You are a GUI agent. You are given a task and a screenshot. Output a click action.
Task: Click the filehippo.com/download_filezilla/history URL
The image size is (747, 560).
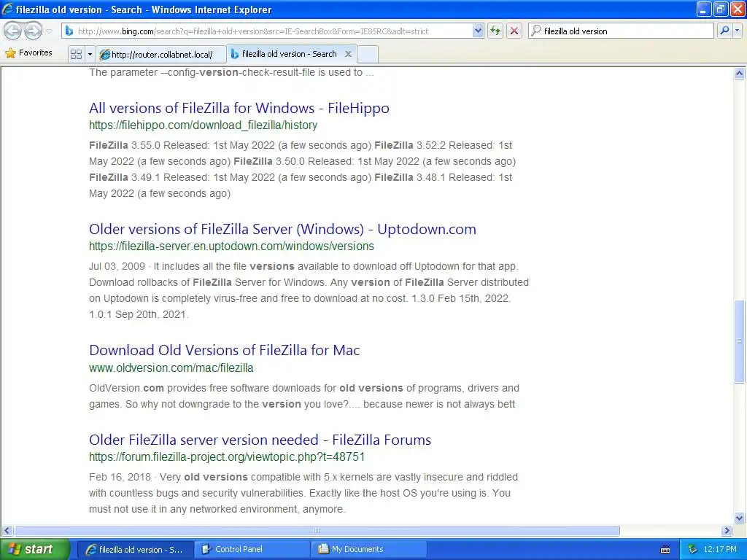click(x=203, y=125)
